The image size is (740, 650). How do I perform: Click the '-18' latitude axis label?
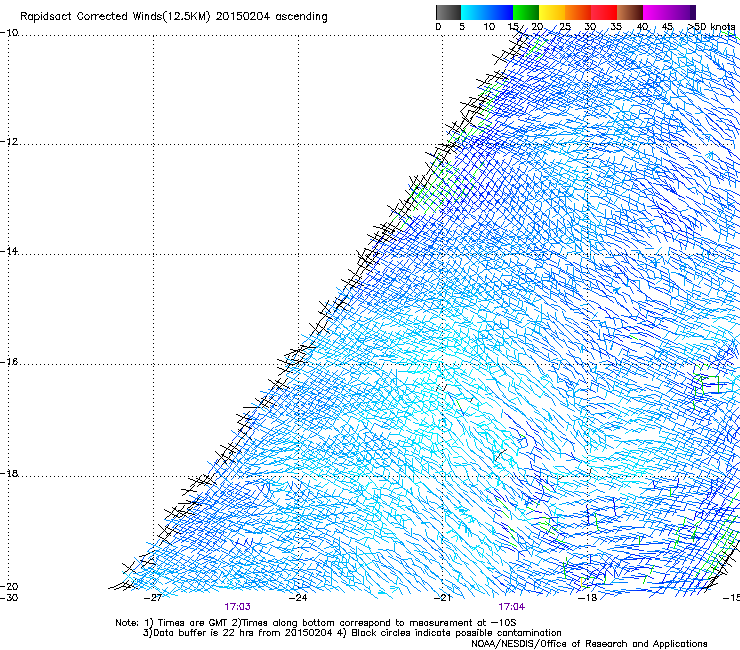[9, 473]
